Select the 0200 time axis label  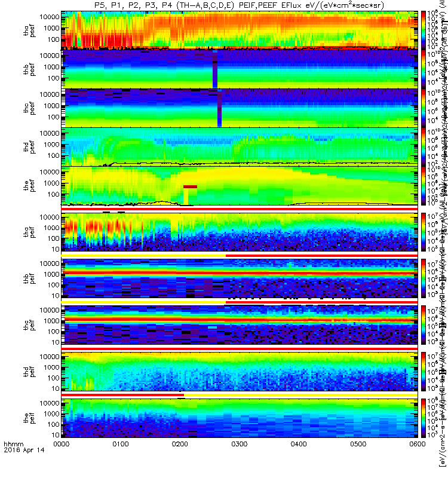pyautogui.click(x=180, y=444)
